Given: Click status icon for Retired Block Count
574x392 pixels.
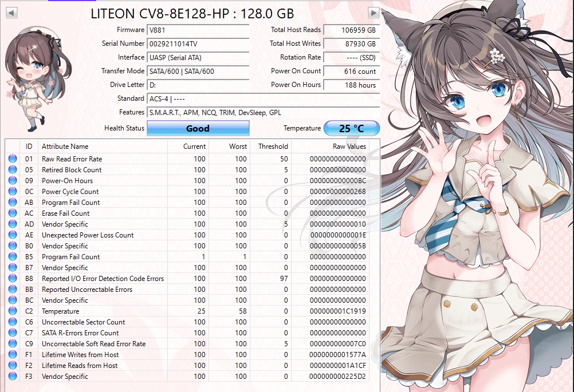Looking at the screenshot, I should tap(13, 169).
